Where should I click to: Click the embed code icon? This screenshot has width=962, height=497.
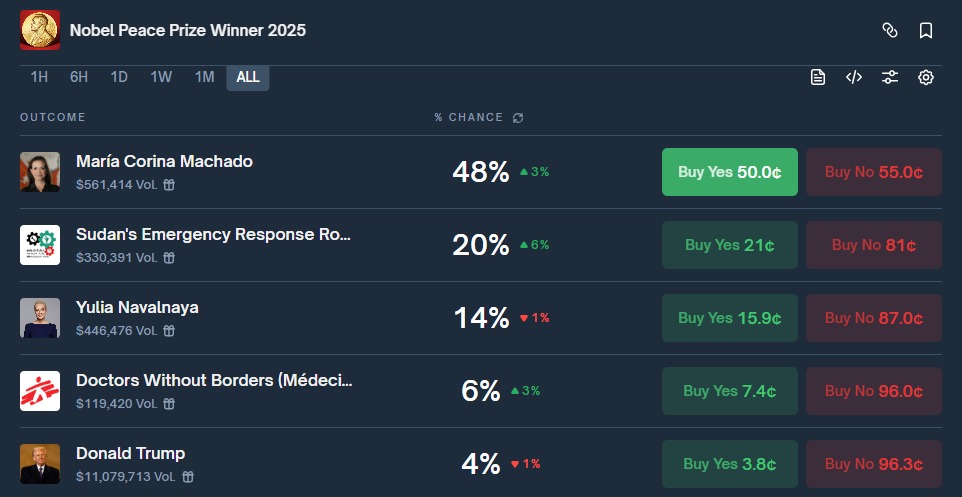(854, 78)
